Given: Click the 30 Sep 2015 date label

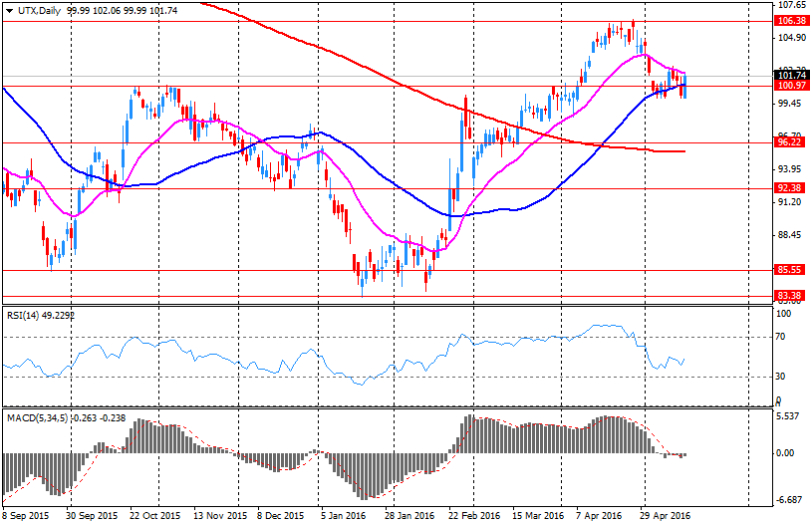Looking at the screenshot, I should (93, 516).
